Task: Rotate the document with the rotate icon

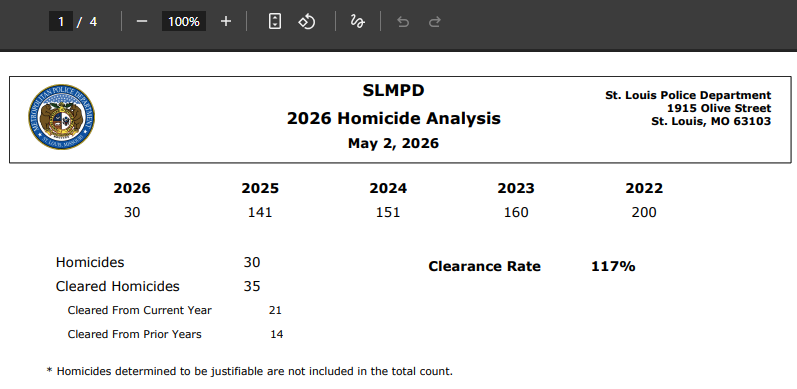Action: coord(306,21)
